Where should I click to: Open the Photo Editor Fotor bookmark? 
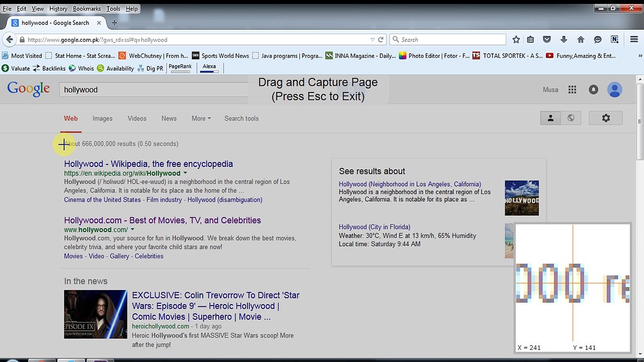click(x=434, y=56)
